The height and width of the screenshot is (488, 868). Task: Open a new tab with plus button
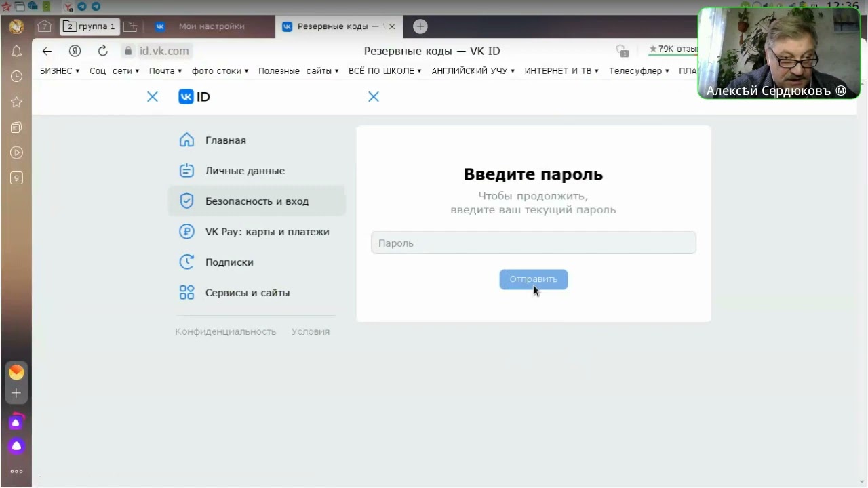(420, 26)
